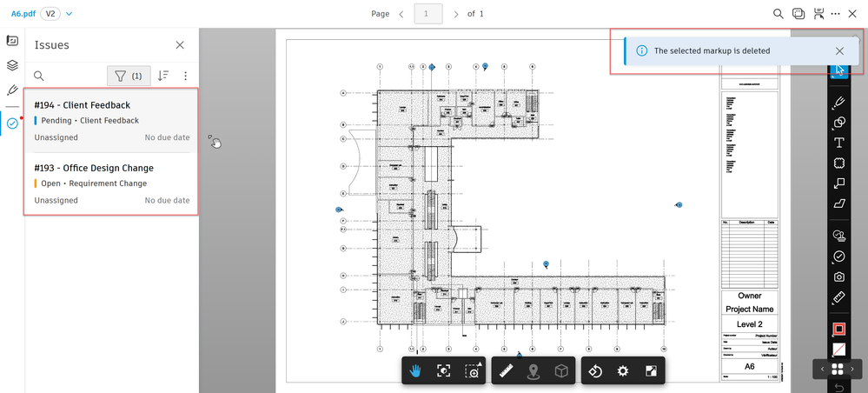Select the Callout markup tool

(838, 183)
